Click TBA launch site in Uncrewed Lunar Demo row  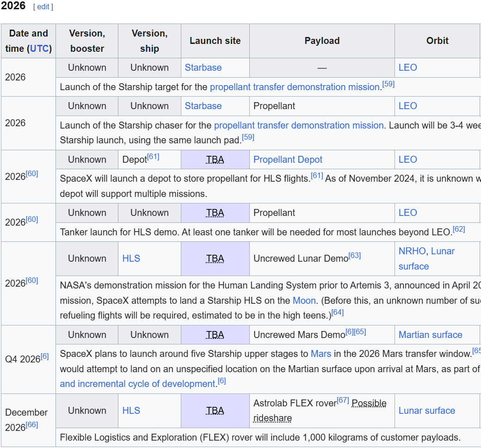pyautogui.click(x=215, y=258)
